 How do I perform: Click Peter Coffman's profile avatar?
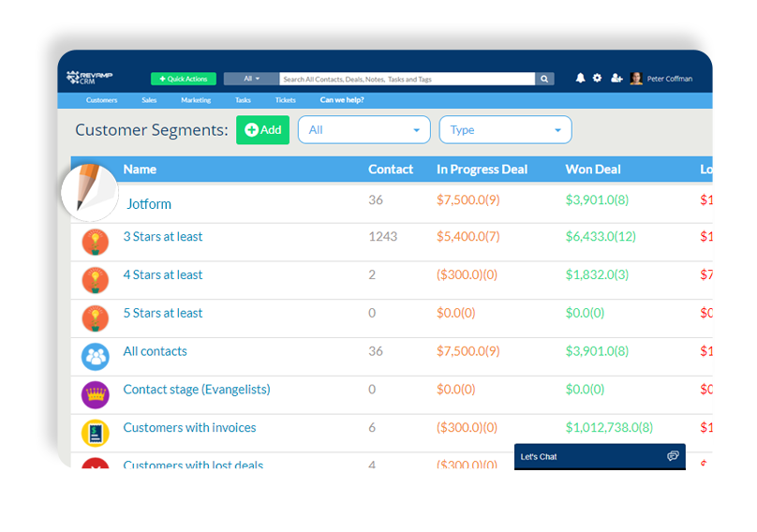point(636,78)
